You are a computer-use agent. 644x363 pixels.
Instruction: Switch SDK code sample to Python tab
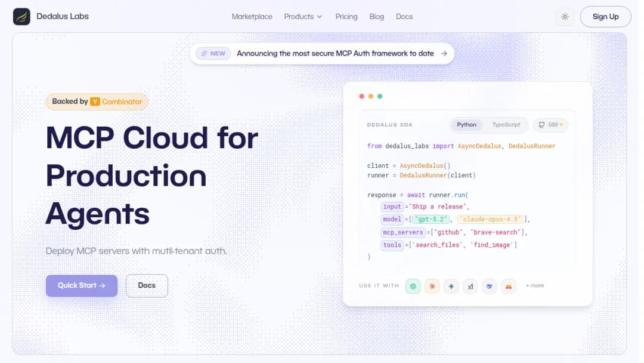coord(466,125)
